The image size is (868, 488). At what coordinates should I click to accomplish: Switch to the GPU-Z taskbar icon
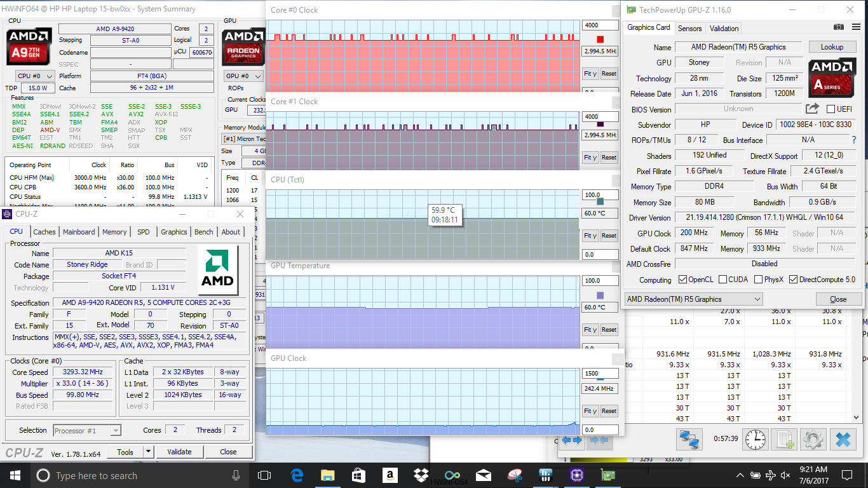pyautogui.click(x=607, y=475)
